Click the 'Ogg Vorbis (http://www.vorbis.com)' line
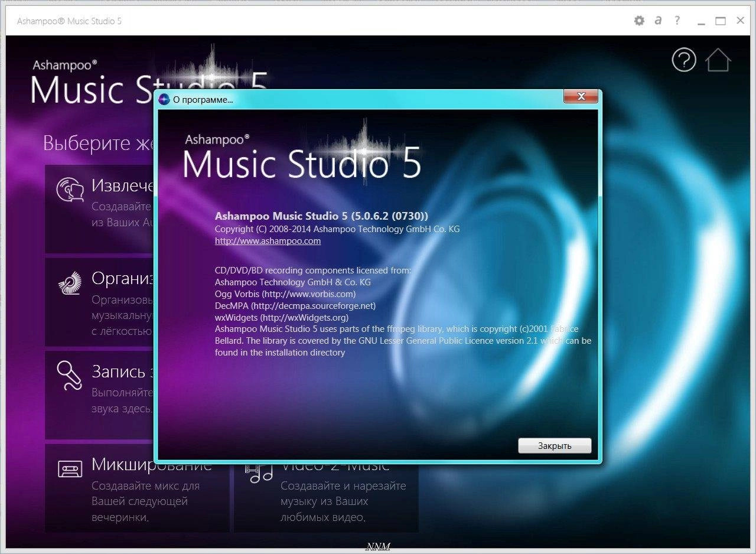 coord(285,294)
